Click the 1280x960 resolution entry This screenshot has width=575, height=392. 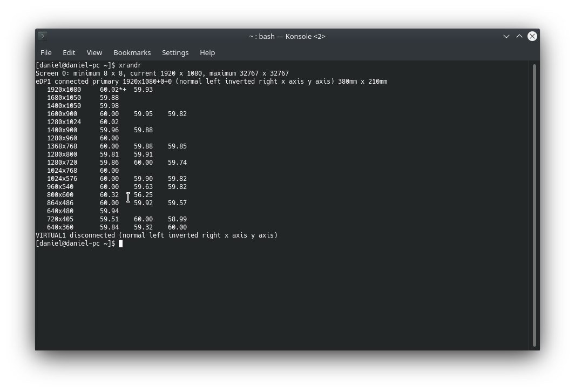(62, 138)
